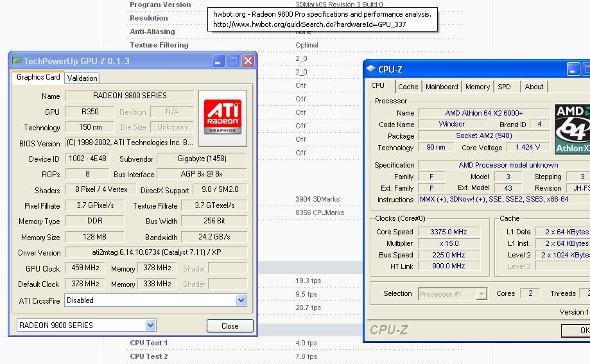Click the CPU Test 1 row label

coord(149,343)
